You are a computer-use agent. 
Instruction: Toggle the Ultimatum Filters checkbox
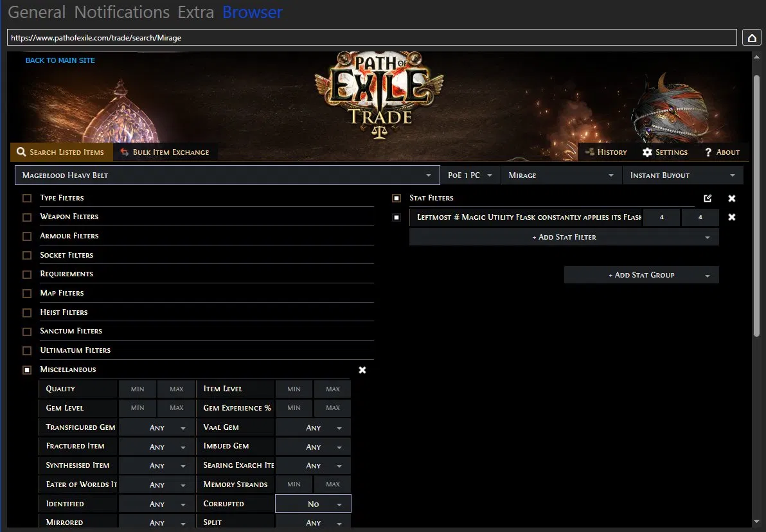pos(27,350)
